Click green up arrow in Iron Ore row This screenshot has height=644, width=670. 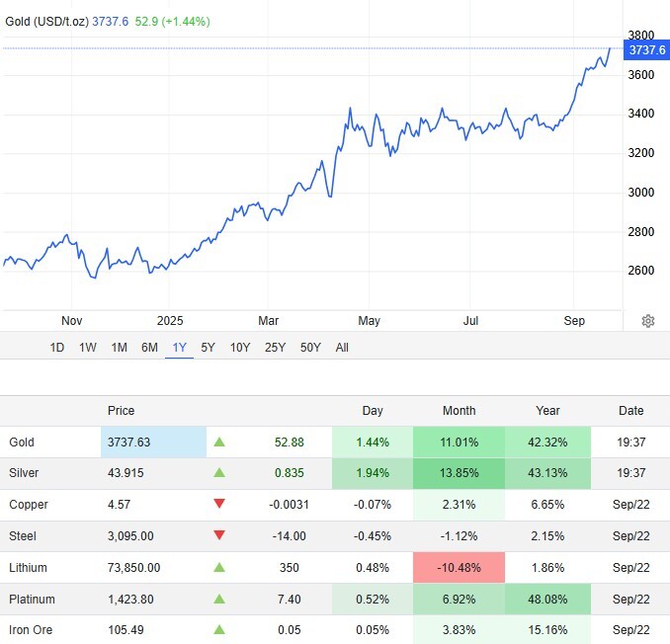(x=219, y=631)
